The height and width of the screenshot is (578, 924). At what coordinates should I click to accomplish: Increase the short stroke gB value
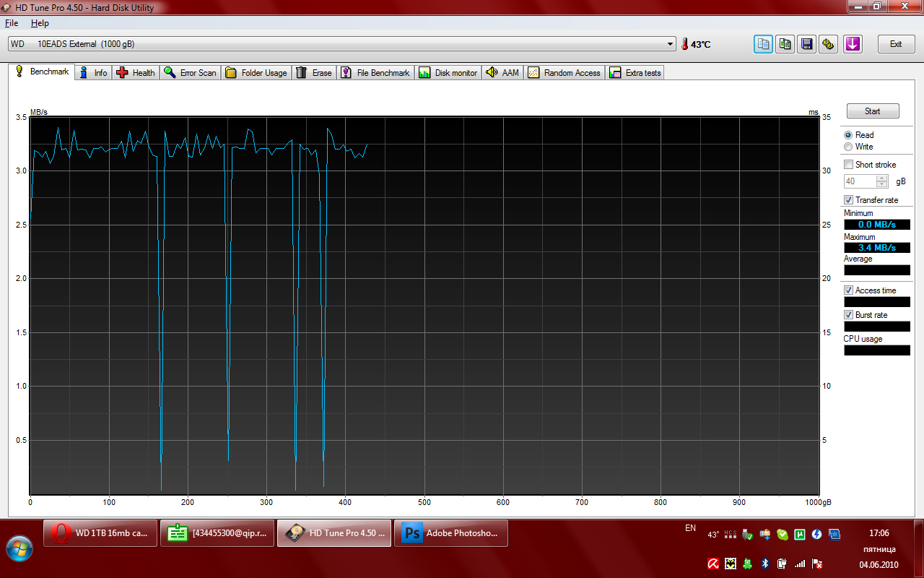(883, 178)
